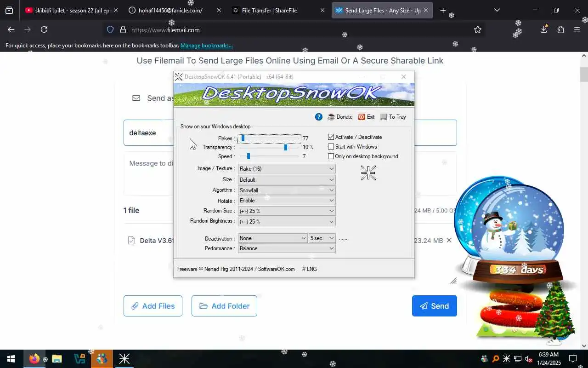Open the Firefox hamburger application menu
Screen dimensions: 588x368
pos(577,29)
